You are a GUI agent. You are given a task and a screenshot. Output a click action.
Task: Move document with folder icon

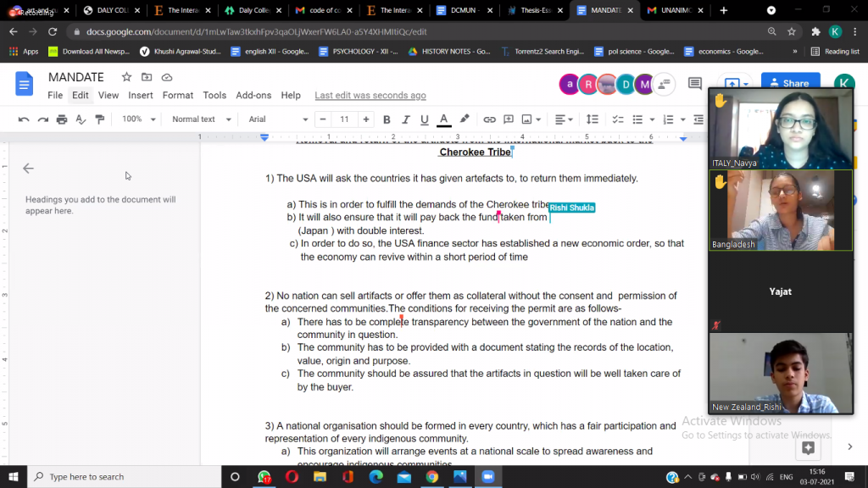point(147,77)
